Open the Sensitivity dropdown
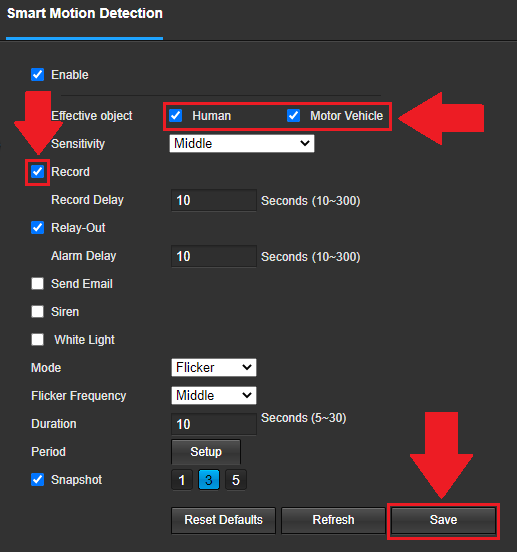 point(242,144)
